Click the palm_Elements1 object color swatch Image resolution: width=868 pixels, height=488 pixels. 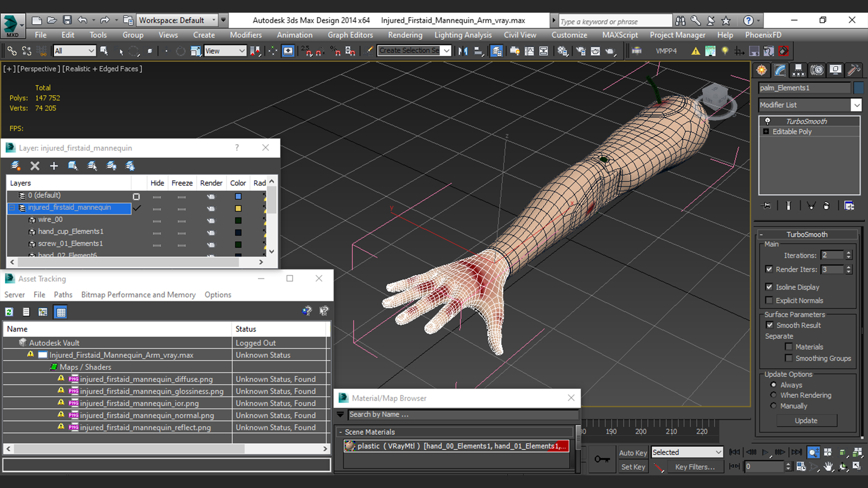(x=859, y=88)
